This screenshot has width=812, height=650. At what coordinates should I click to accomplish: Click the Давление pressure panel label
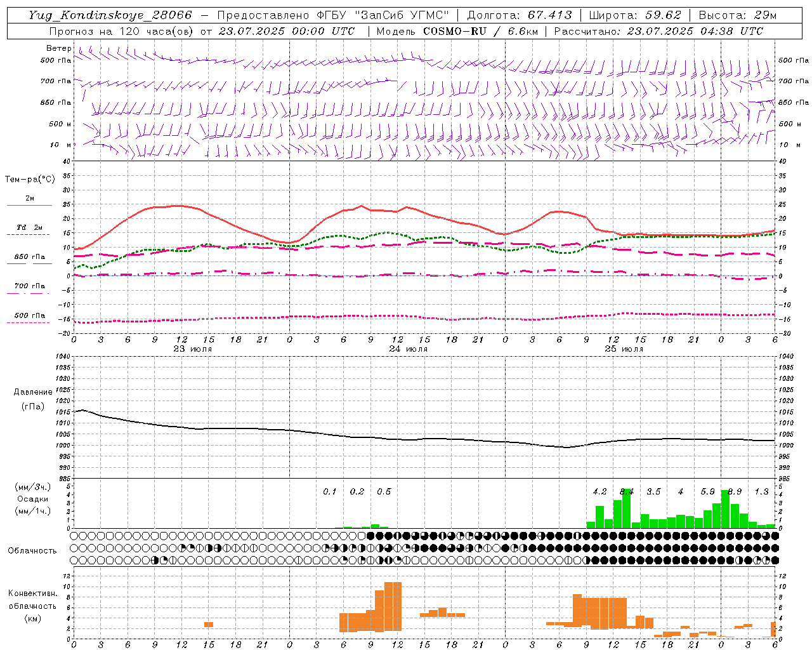(x=33, y=392)
